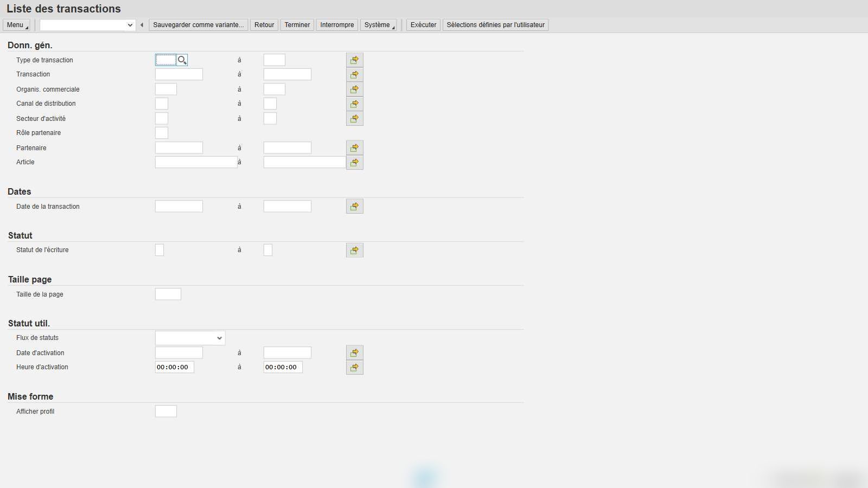Open multiple selection for Canal de distribution

(355, 104)
